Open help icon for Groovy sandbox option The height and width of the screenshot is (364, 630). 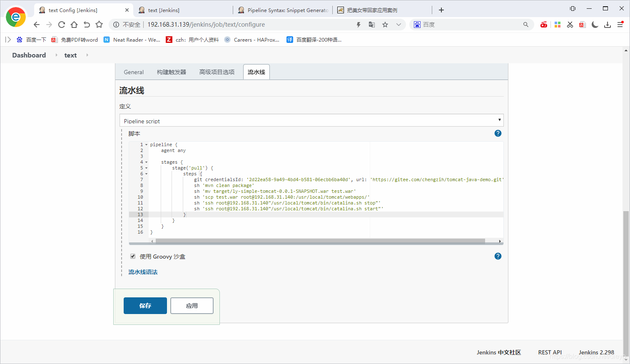(498, 256)
